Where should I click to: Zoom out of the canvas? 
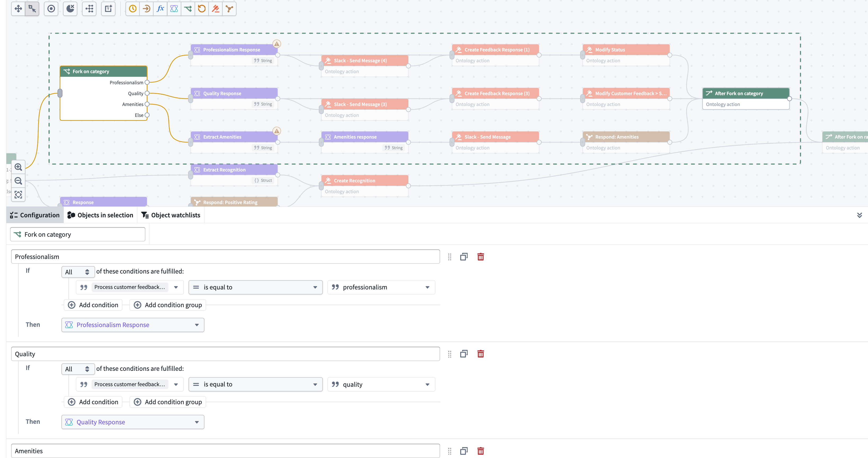click(18, 181)
